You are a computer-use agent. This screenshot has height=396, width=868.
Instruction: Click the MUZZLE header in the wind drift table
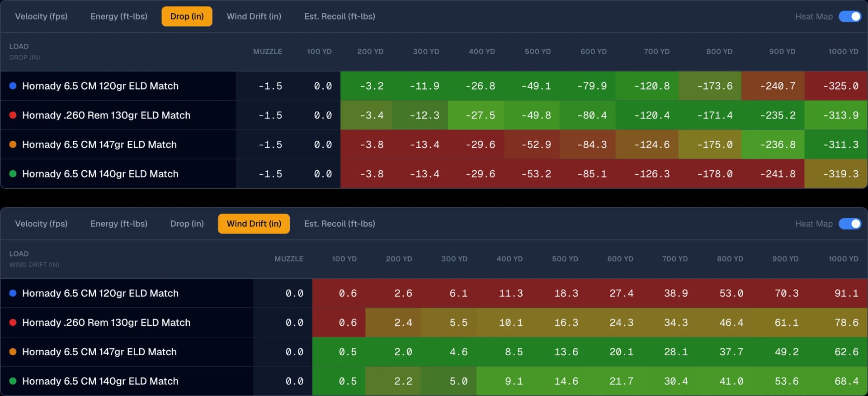point(289,259)
